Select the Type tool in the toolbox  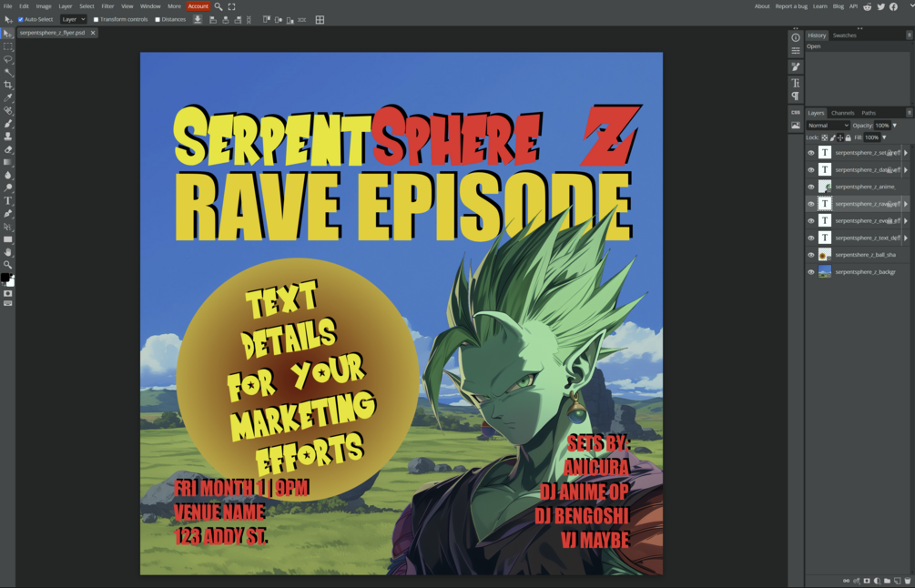click(x=7, y=200)
